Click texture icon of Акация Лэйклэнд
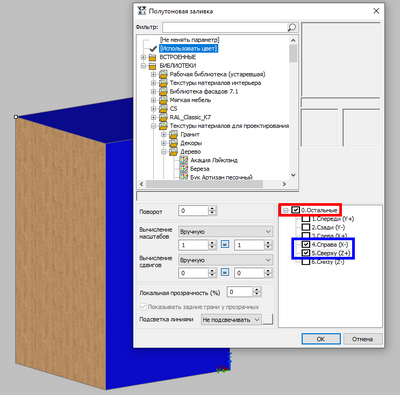 click(184, 161)
